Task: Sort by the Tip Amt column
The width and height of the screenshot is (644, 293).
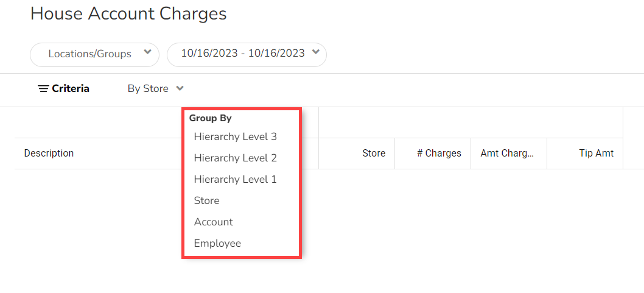Action: coord(596,154)
